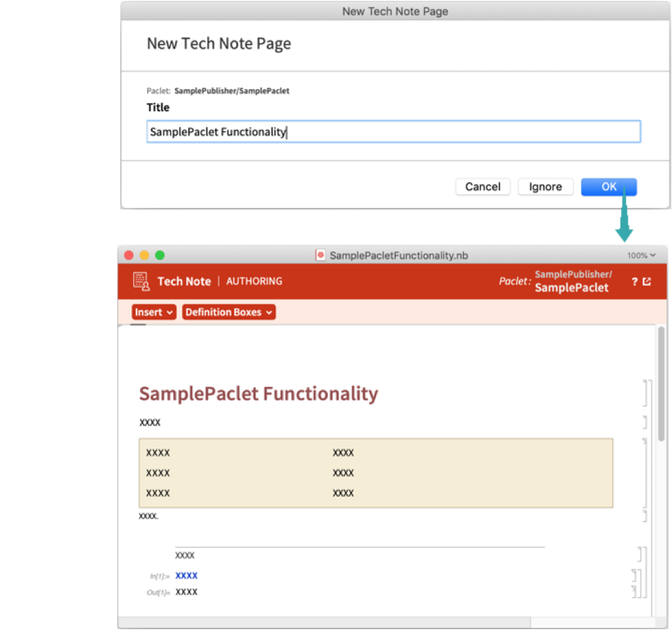The width and height of the screenshot is (672, 632).
Task: Open the 100% zoom level dropdown
Action: (x=640, y=256)
